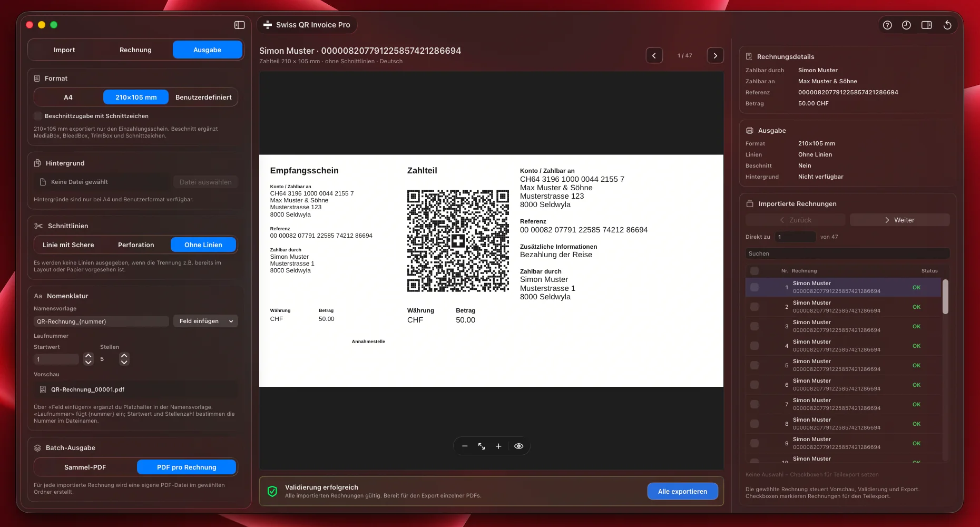
Task: Choose Sammel-PDF batch output
Action: tap(85, 467)
